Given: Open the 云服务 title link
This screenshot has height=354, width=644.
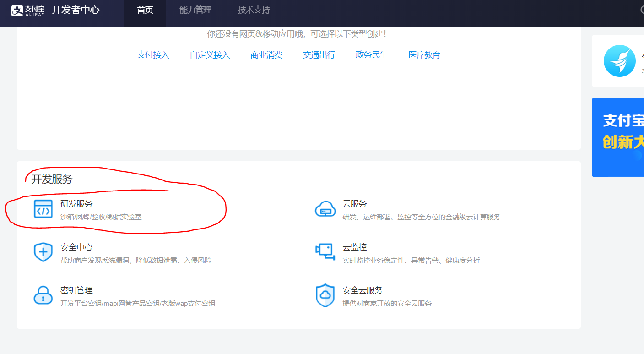Looking at the screenshot, I should pos(355,204).
